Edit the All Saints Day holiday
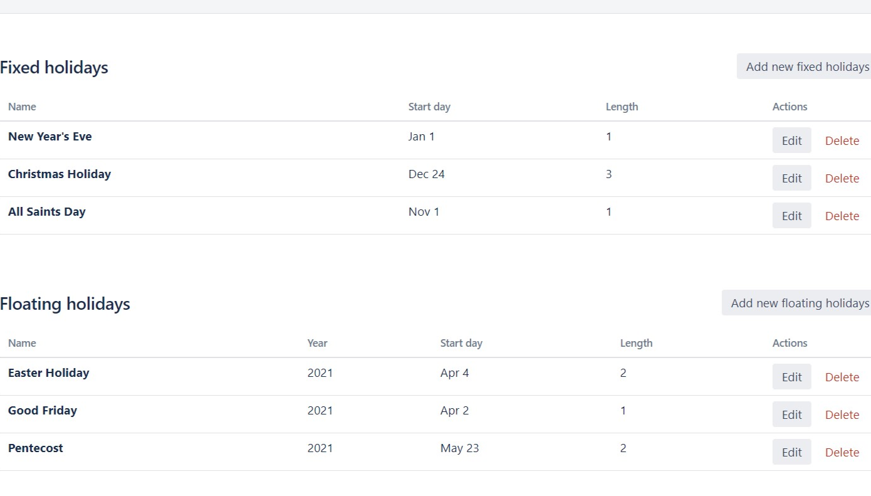The image size is (871, 496). 791,216
